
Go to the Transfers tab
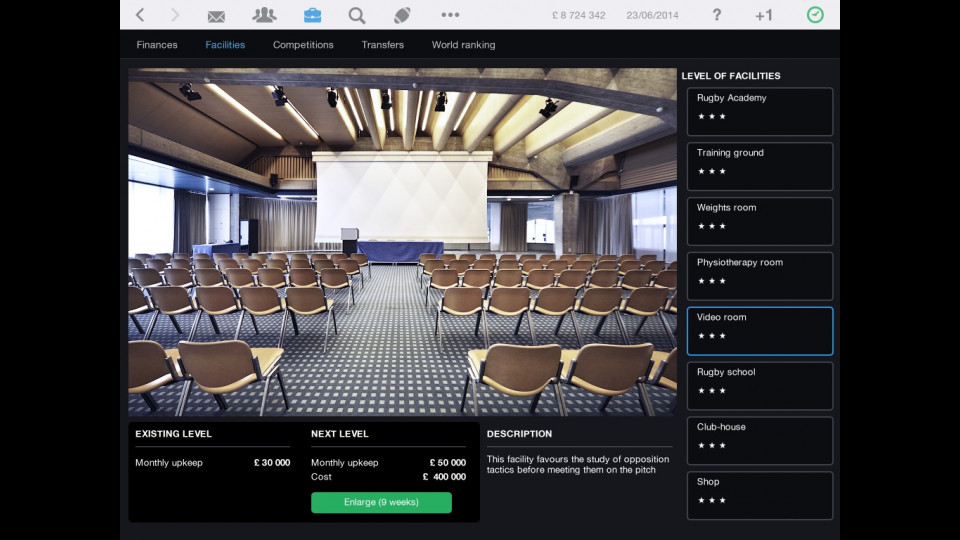click(383, 45)
